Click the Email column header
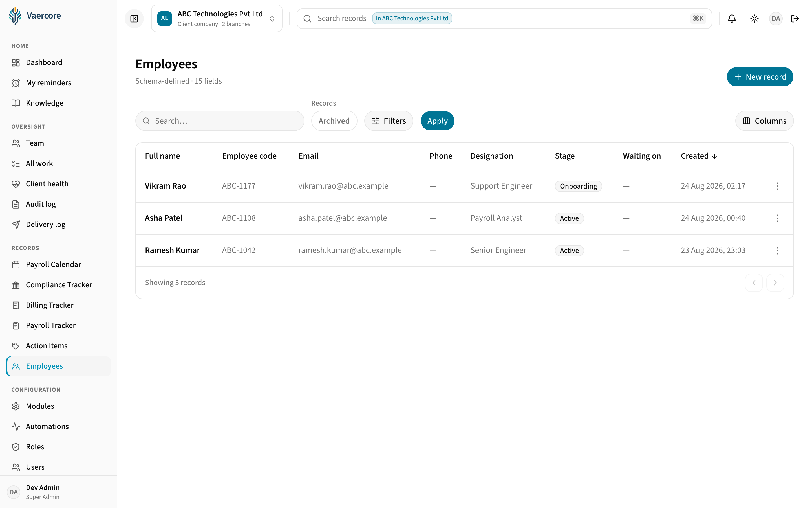Screen dimensions: 812x508 (x=308, y=156)
